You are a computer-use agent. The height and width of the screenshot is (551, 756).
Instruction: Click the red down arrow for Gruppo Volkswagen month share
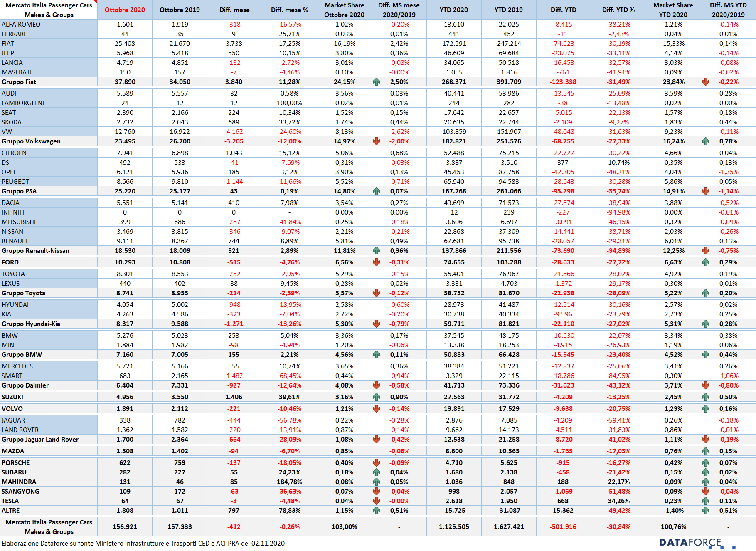pyautogui.click(x=377, y=141)
